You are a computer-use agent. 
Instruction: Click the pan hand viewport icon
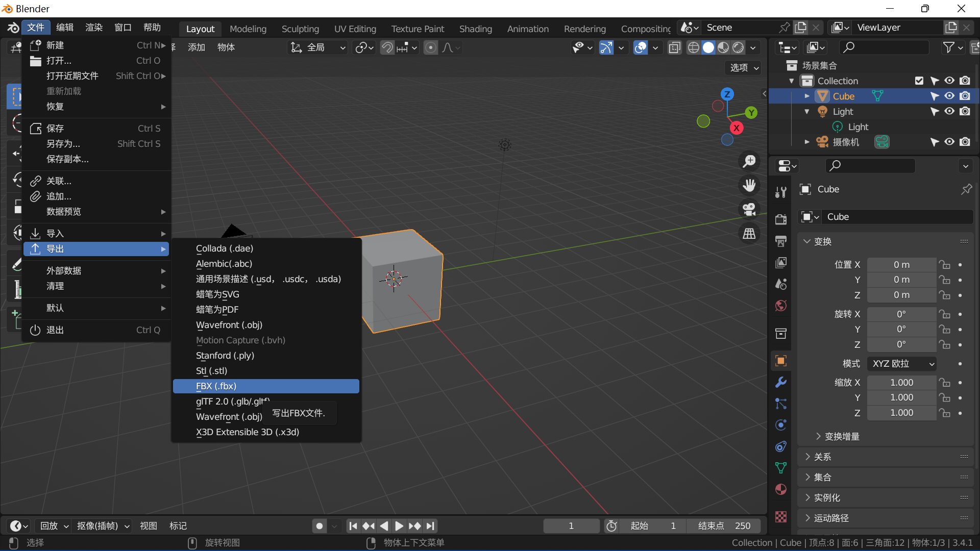pyautogui.click(x=749, y=185)
